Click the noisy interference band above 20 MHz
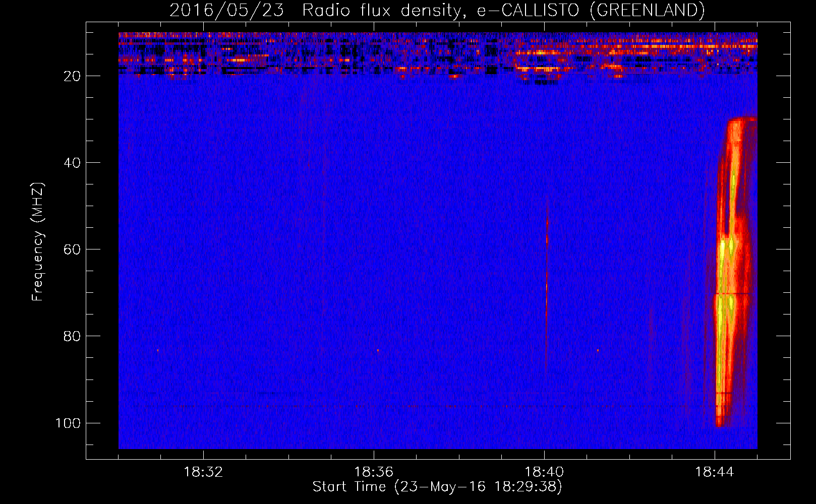816x504 pixels. [438, 54]
